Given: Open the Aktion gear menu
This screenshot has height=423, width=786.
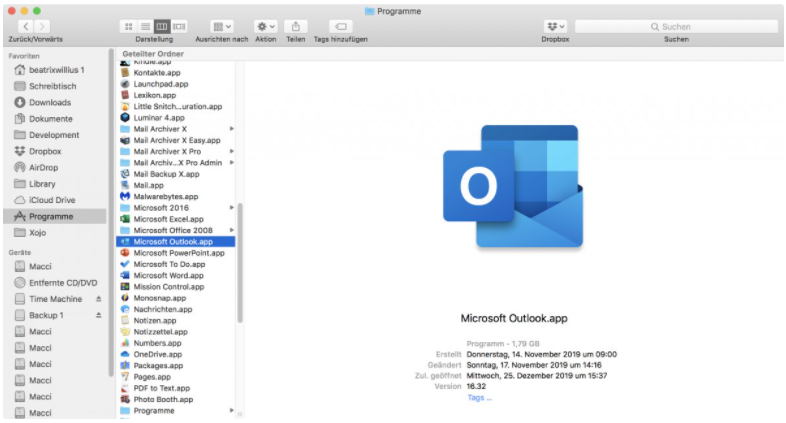Looking at the screenshot, I should 266,27.
